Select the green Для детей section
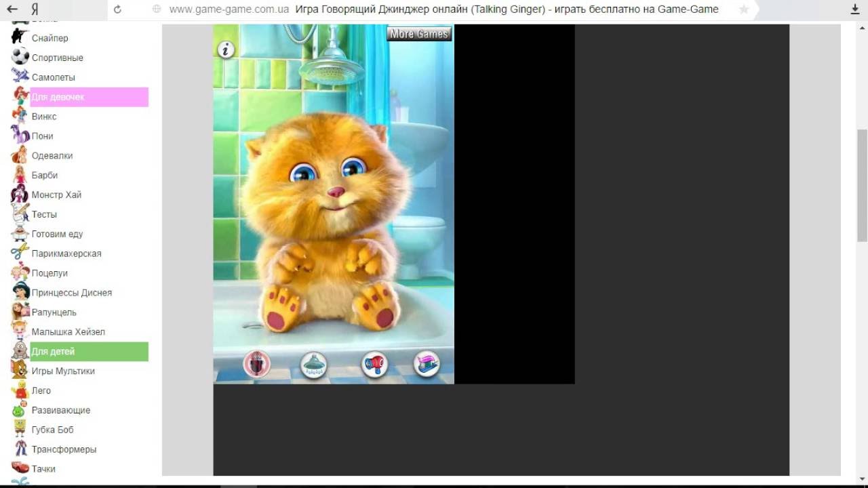 point(89,352)
